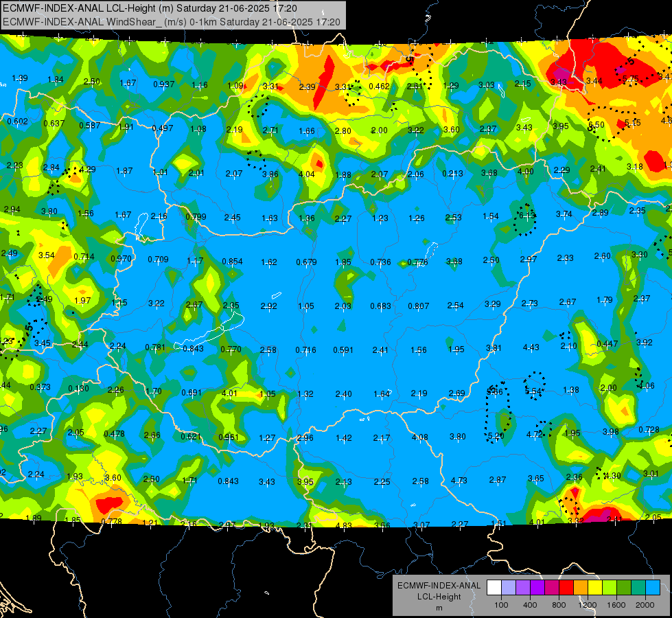Click the wind shear value 0.709

pyautogui.click(x=158, y=259)
